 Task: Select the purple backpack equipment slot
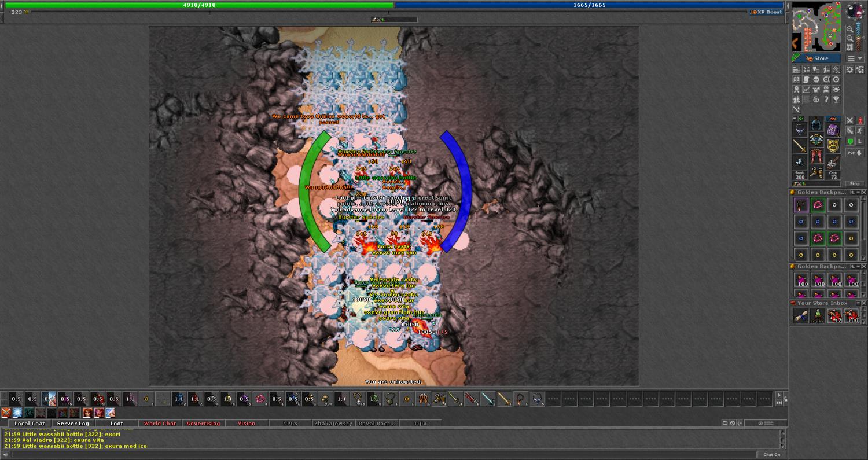click(833, 130)
